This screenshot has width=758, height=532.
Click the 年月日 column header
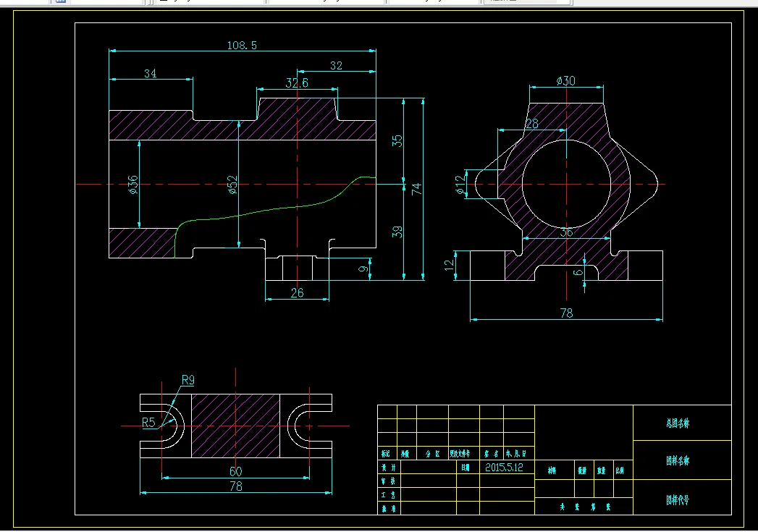pos(516,454)
